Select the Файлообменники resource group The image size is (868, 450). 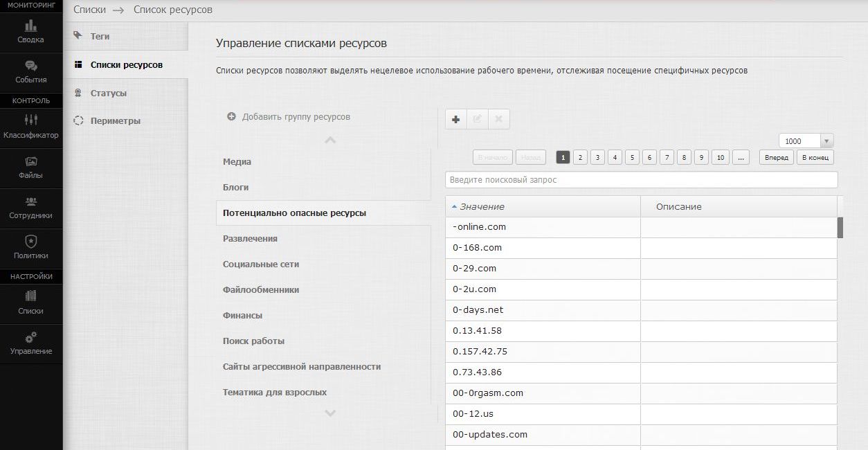point(323,290)
